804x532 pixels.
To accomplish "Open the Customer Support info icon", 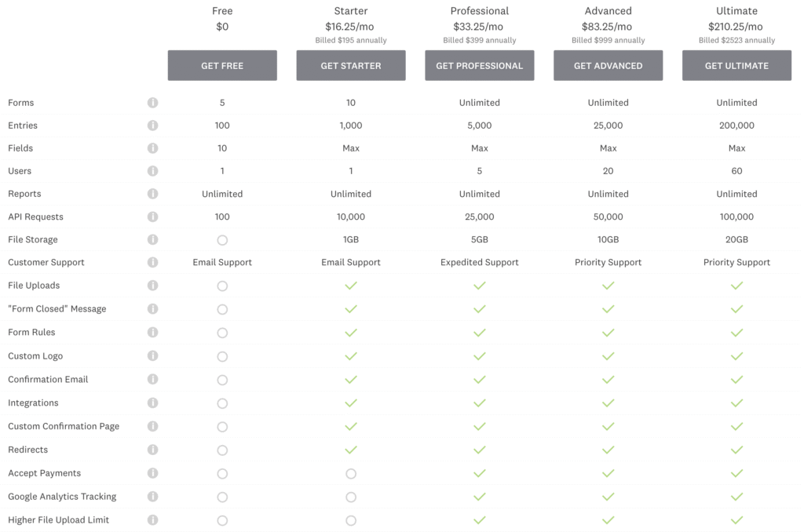I will pyautogui.click(x=153, y=262).
